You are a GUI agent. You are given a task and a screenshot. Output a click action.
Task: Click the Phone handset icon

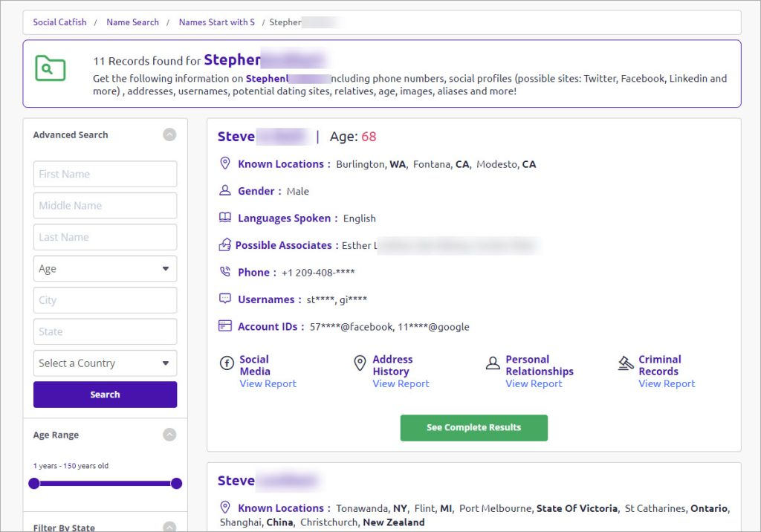(224, 271)
